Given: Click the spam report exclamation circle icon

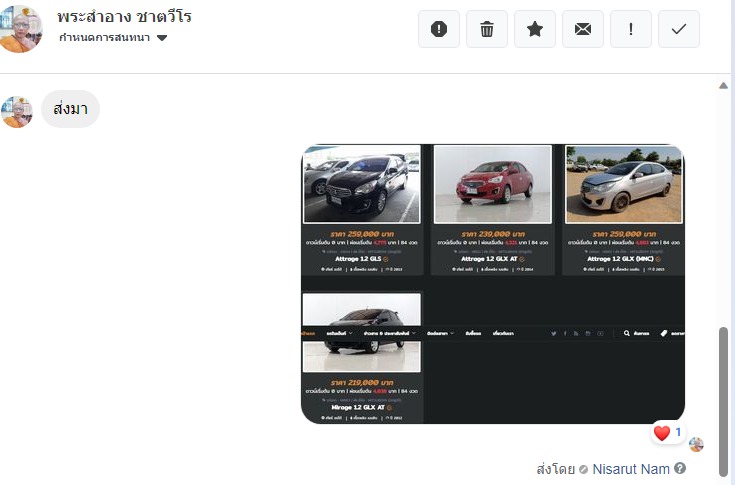Looking at the screenshot, I should coord(439,29).
